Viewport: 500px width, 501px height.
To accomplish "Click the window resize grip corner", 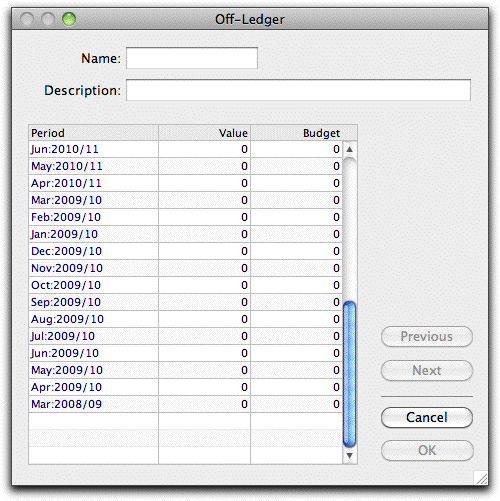I will click(x=481, y=478).
